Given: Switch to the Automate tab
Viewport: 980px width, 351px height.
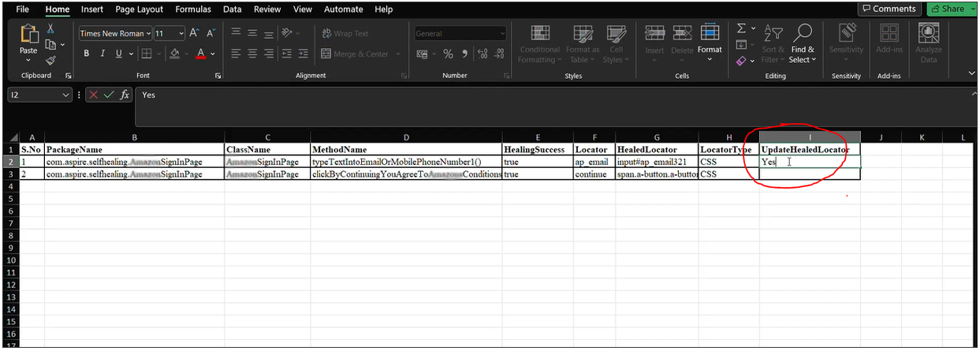Looking at the screenshot, I should pyautogui.click(x=344, y=9).
